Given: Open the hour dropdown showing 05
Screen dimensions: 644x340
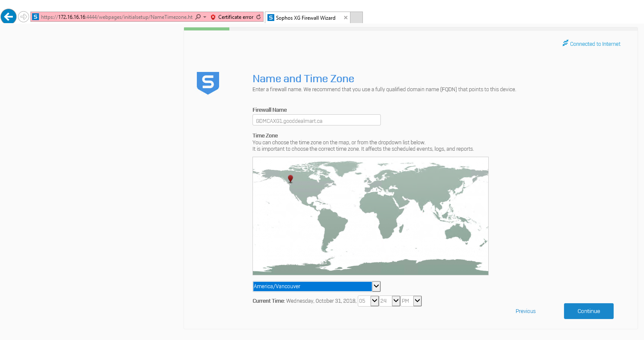Looking at the screenshot, I should [368, 301].
